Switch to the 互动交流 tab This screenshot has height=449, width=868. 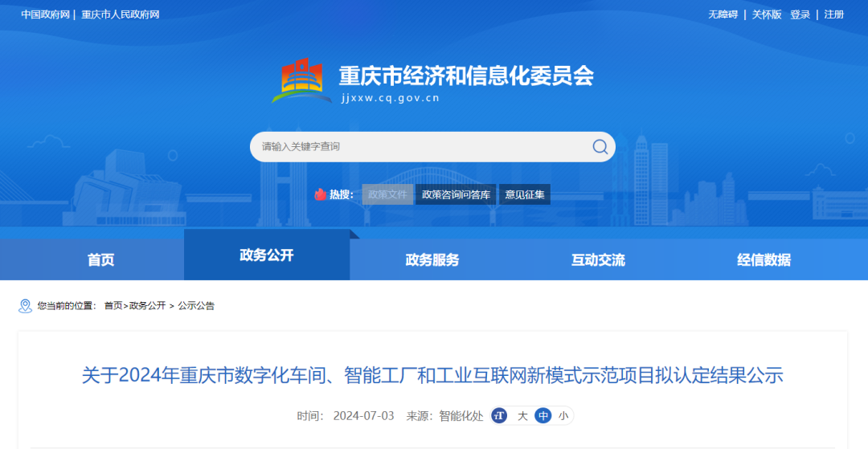coord(599,260)
